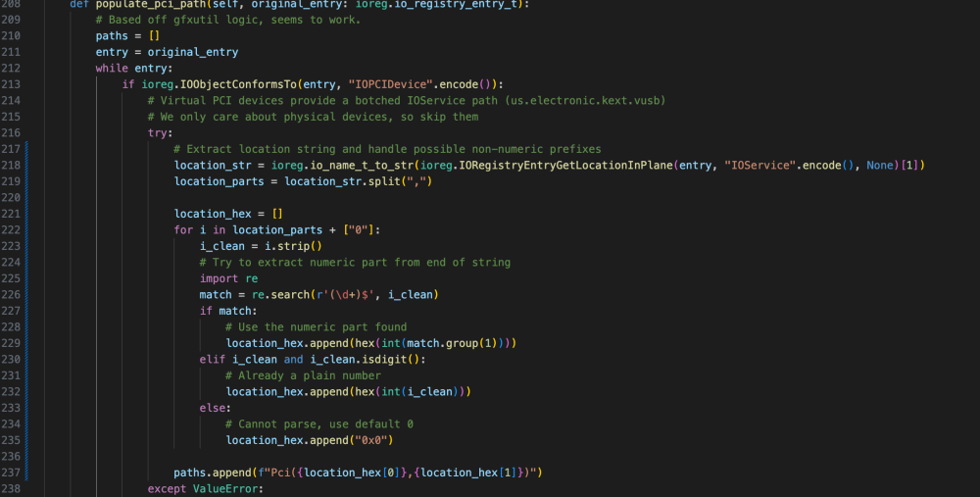The image size is (980, 497).
Task: Click line number 225 in the gutter
Action: pos(11,278)
